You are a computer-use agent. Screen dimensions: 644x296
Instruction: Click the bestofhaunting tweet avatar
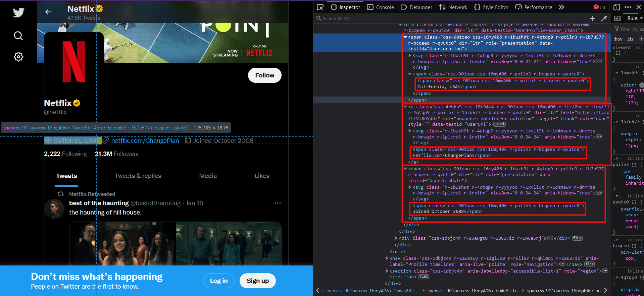tap(54, 209)
